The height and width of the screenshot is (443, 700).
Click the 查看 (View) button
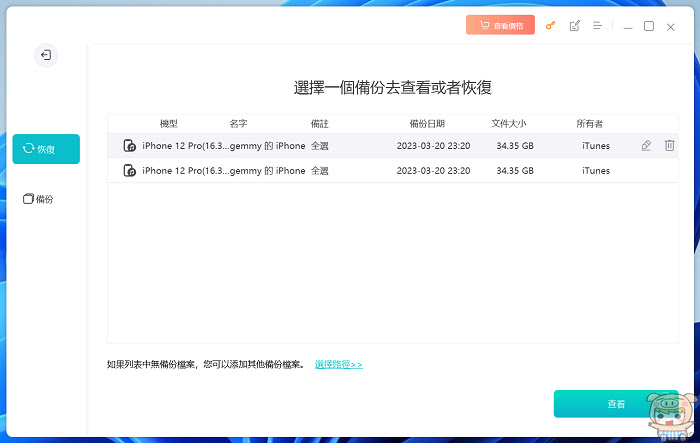click(x=616, y=404)
